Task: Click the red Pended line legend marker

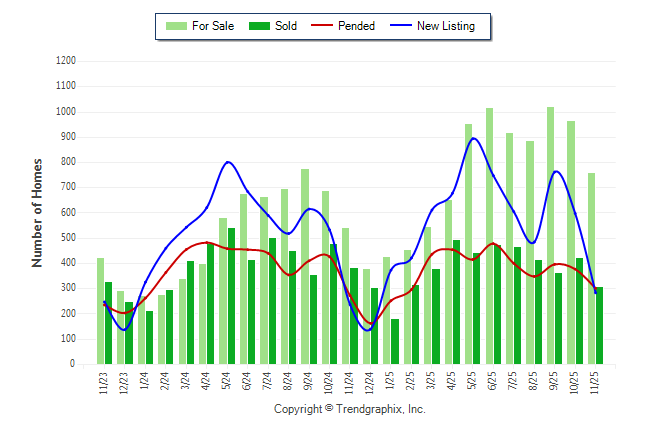Action: point(323,26)
